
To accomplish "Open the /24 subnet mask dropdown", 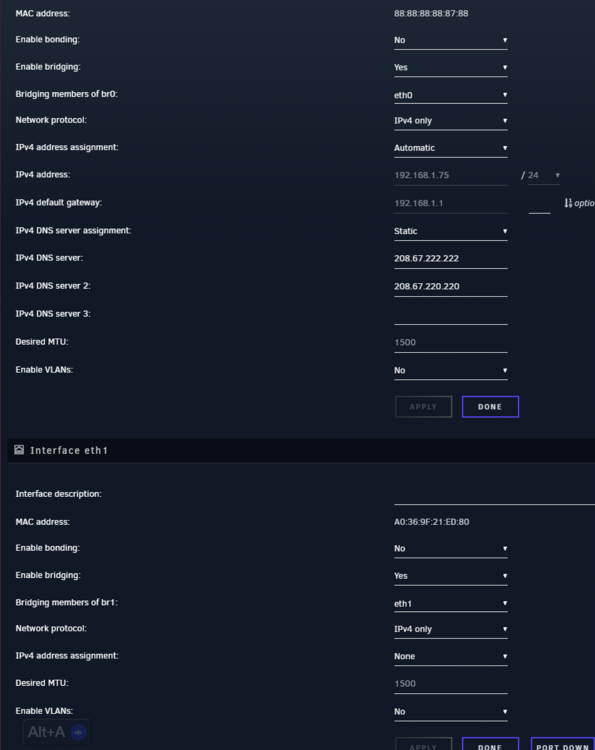I will pos(544,176).
